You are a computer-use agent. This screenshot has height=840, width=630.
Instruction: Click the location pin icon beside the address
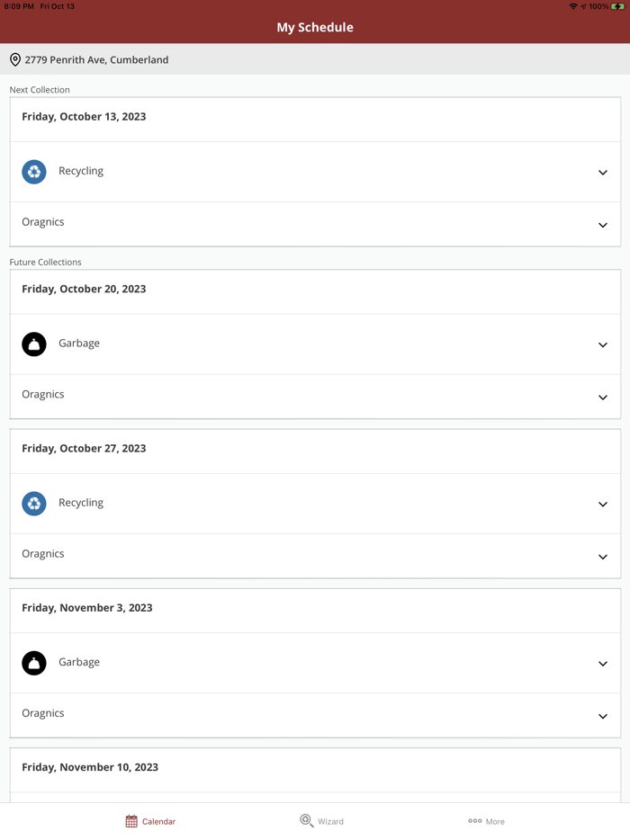15,59
